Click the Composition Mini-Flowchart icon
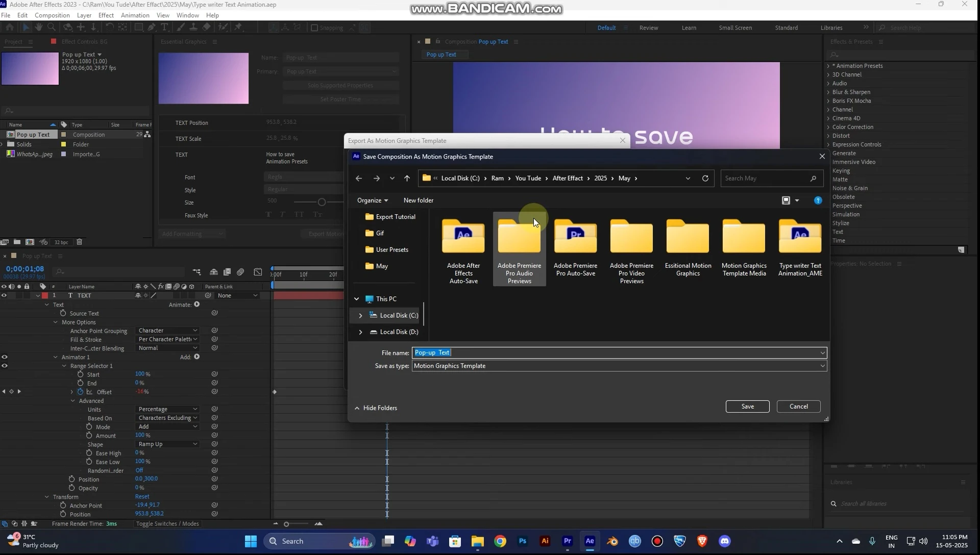Screen dimensions: 980x555 197,272
